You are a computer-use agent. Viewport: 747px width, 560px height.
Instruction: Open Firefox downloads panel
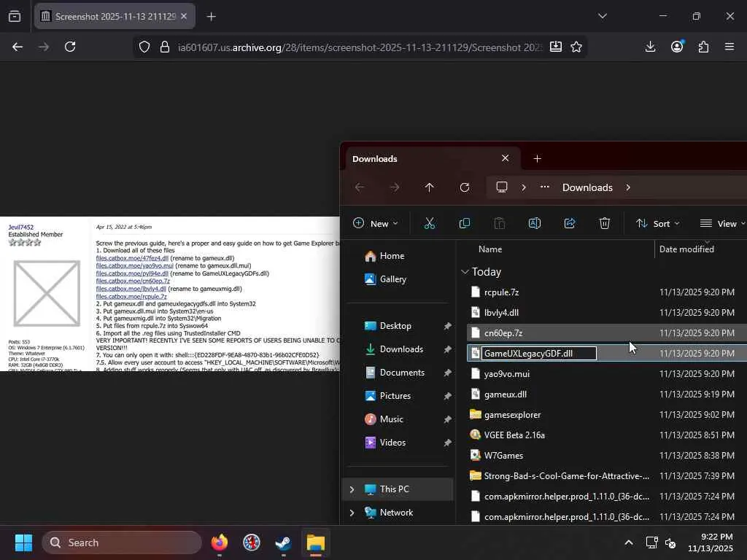pyautogui.click(x=650, y=47)
